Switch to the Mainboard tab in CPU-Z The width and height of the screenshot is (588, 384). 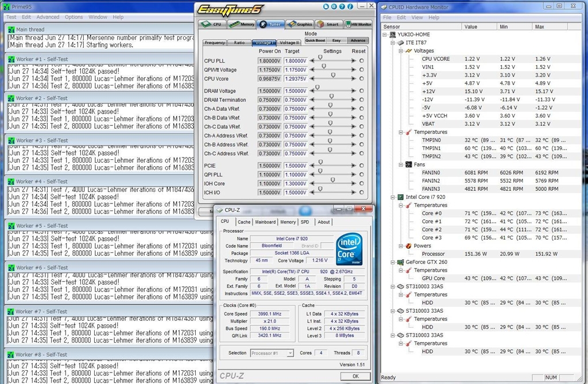click(265, 222)
